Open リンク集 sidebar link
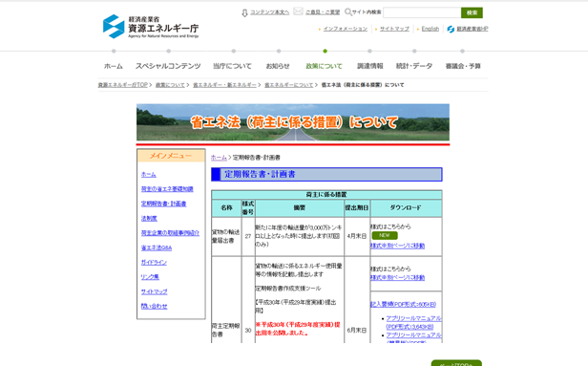Image resolution: width=588 pixels, height=366 pixels. click(150, 277)
